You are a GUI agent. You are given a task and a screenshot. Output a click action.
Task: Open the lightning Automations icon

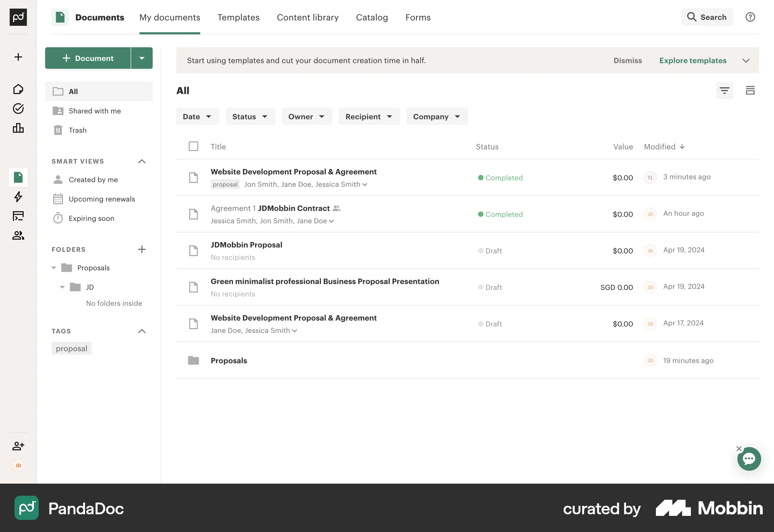(x=18, y=197)
